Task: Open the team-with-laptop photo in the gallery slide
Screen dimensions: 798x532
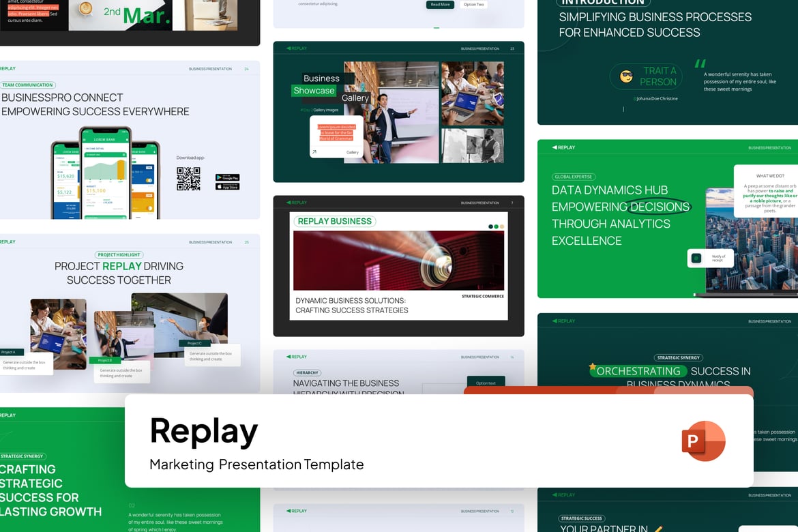Action: click(472, 93)
